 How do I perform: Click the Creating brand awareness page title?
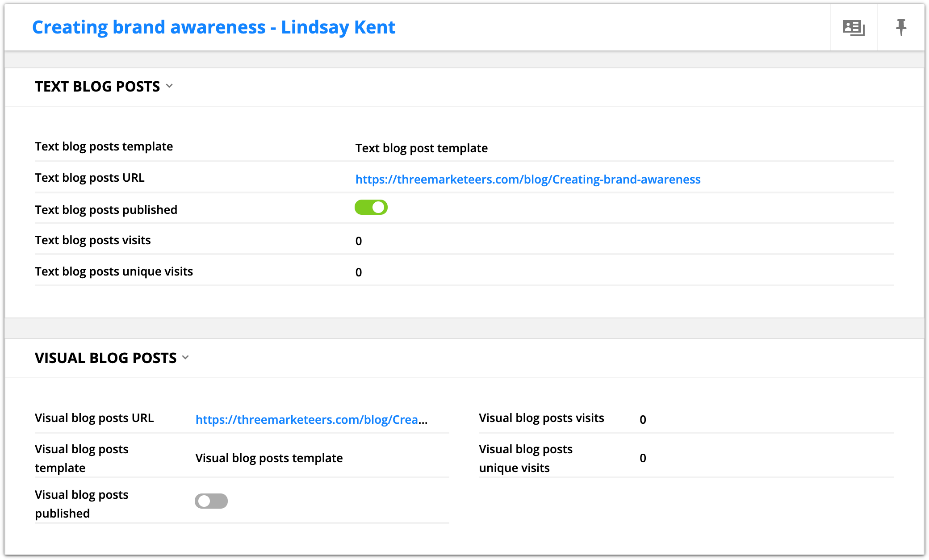(213, 27)
